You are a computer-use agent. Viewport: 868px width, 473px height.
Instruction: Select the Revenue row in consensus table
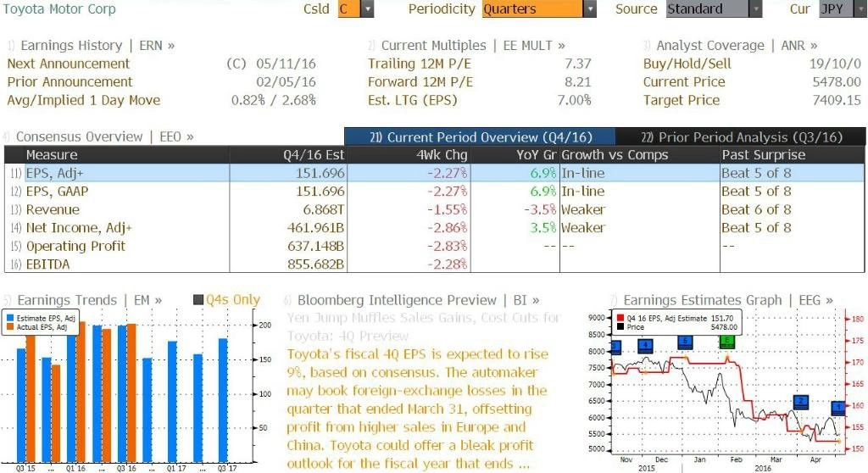[435, 210]
